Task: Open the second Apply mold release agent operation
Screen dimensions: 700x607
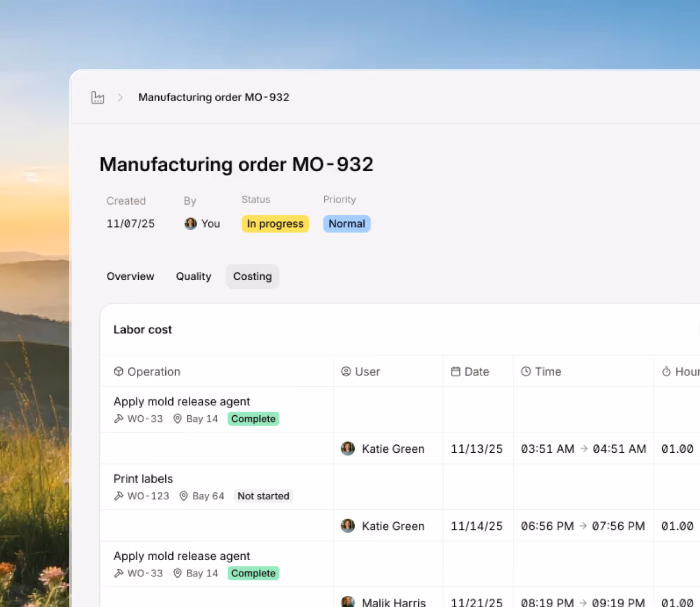Action: pos(182,556)
